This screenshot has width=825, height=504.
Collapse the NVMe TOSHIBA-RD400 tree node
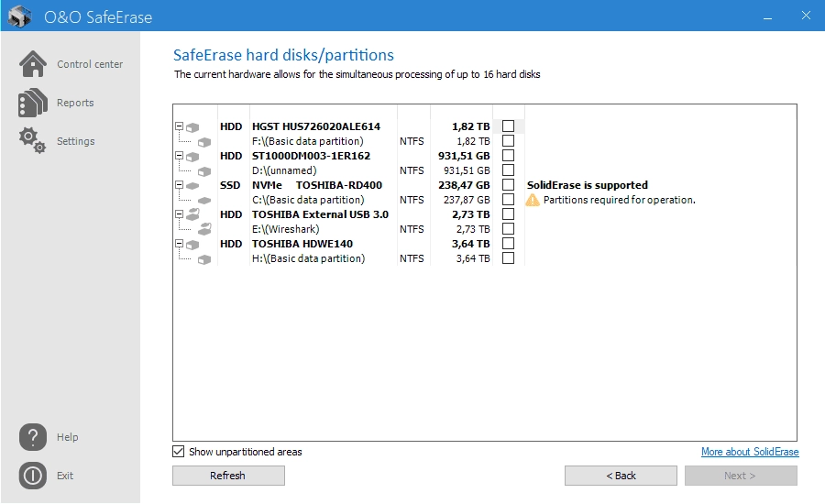click(x=179, y=185)
